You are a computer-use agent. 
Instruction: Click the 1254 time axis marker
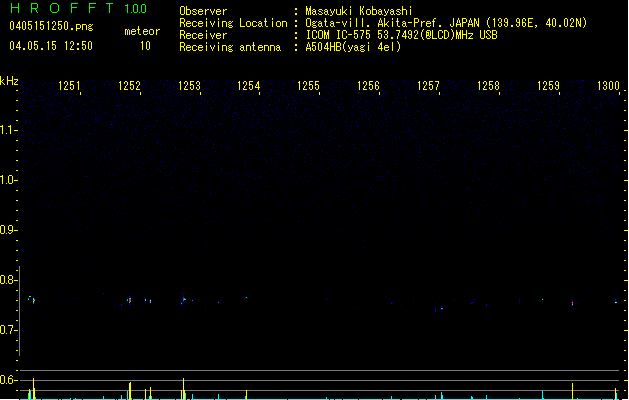pos(249,86)
